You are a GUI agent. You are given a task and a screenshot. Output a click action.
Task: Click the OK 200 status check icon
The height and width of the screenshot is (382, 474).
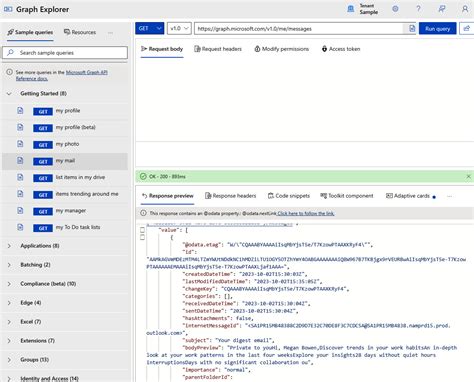(143, 176)
